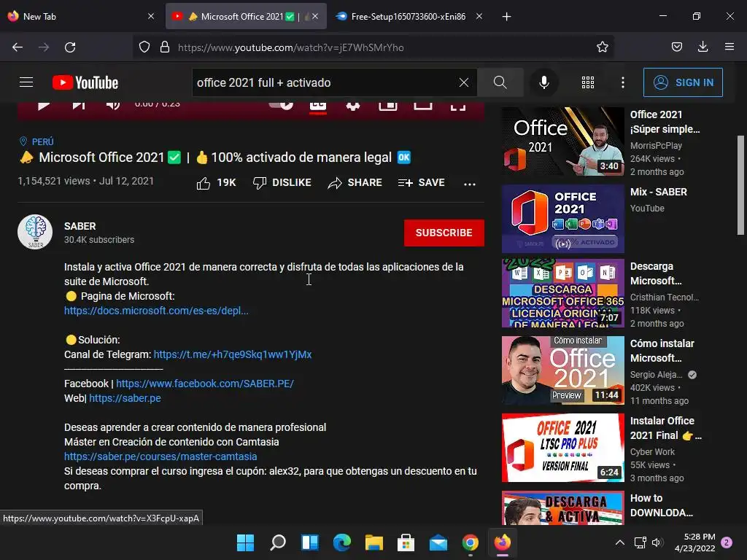Viewport: 747px width, 560px height.
Task: Go back in browser history
Action: [x=18, y=47]
